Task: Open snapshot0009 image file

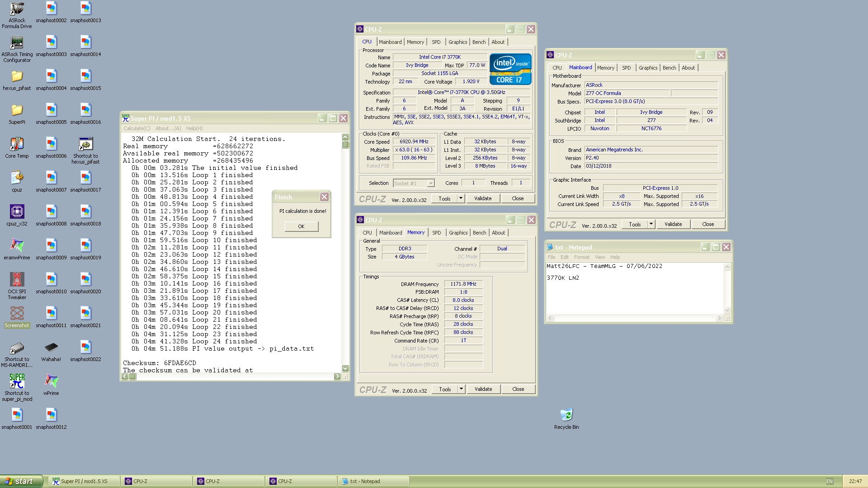Action: pyautogui.click(x=51, y=249)
